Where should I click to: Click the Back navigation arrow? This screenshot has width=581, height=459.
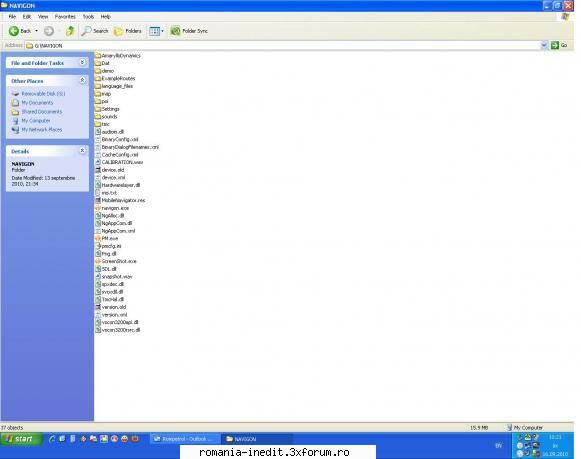tap(14, 31)
